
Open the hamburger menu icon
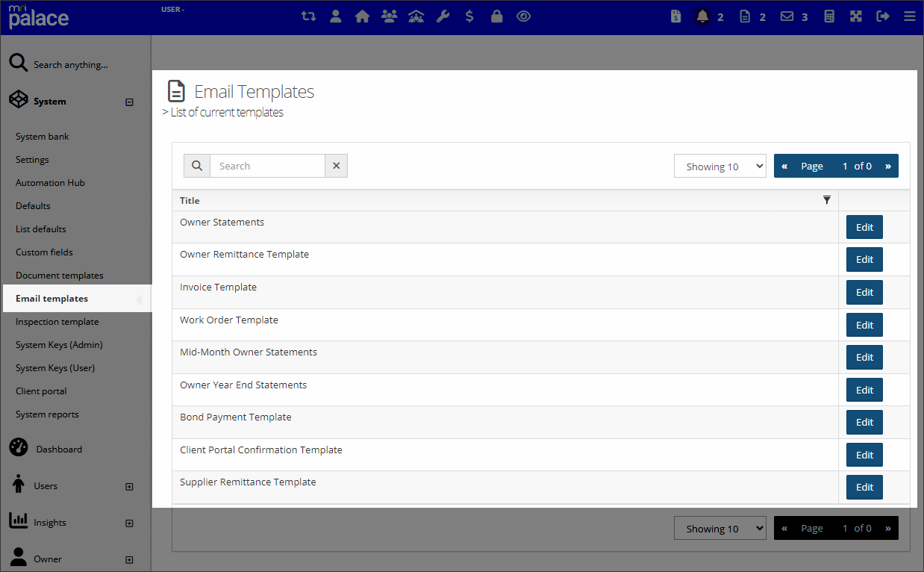(909, 16)
